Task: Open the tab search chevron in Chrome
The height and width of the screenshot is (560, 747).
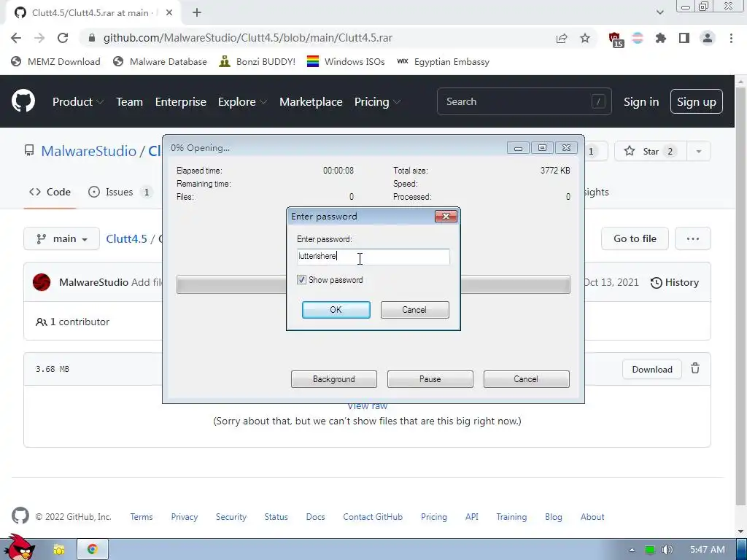Action: (659, 12)
